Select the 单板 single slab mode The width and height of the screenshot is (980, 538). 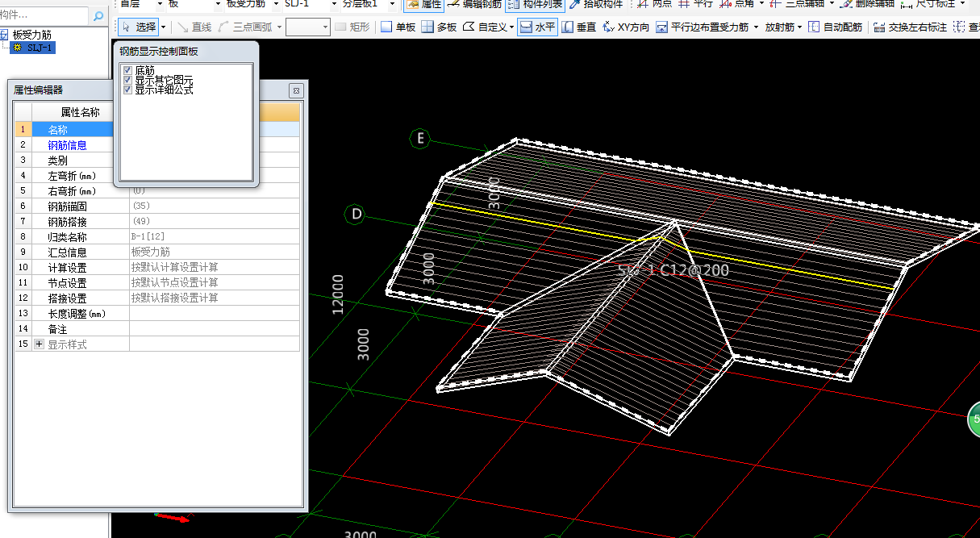pos(398,27)
